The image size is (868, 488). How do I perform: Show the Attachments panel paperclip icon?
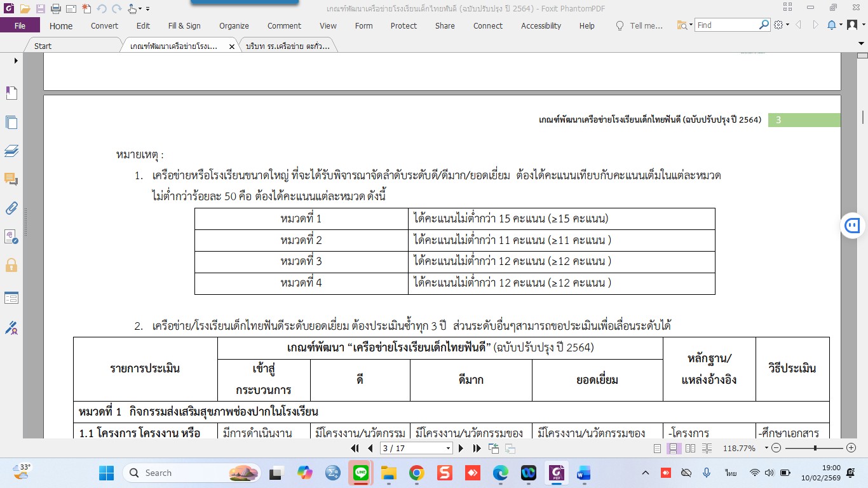11,208
